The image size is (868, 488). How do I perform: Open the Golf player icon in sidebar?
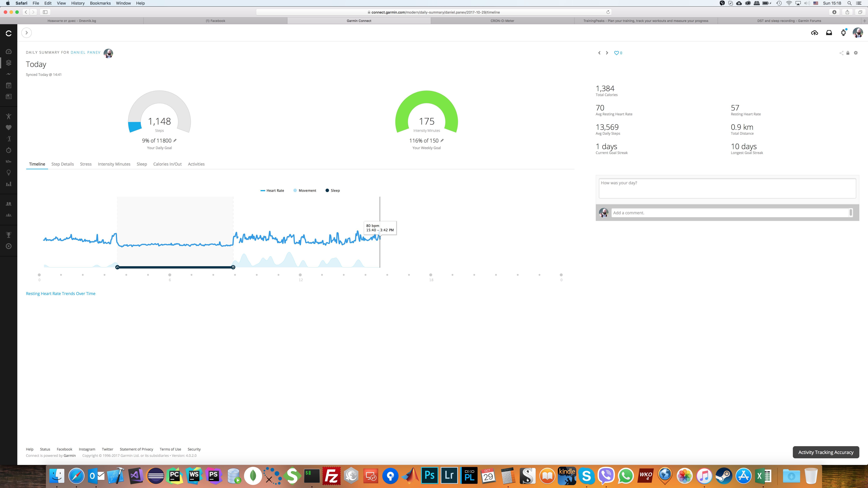9,139
